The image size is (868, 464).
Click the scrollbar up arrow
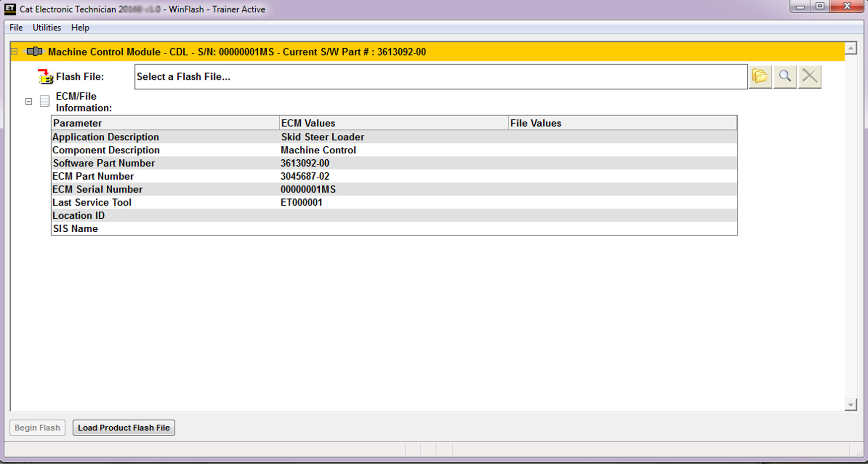851,49
